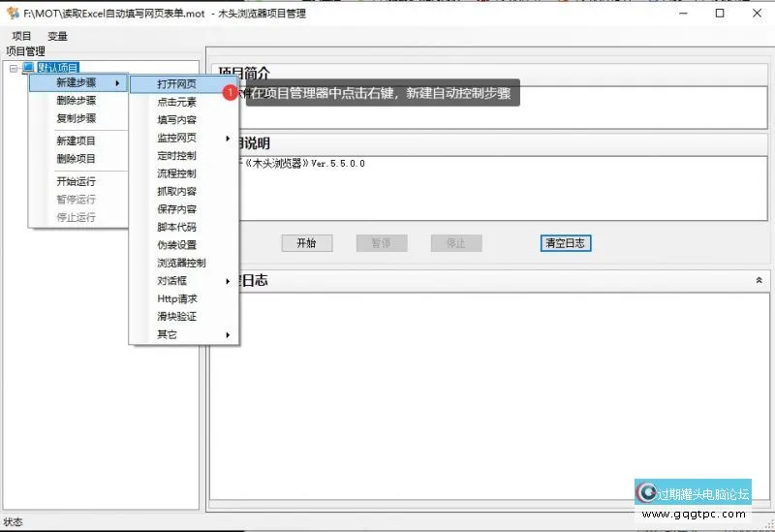Click the computer icon beside 默认项目
This screenshot has height=532, width=775.
coord(28,67)
